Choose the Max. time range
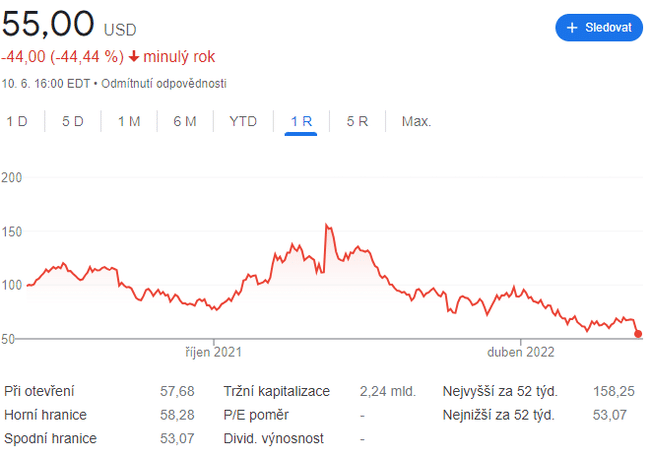Screen dimensions: 650x460 click(416, 122)
